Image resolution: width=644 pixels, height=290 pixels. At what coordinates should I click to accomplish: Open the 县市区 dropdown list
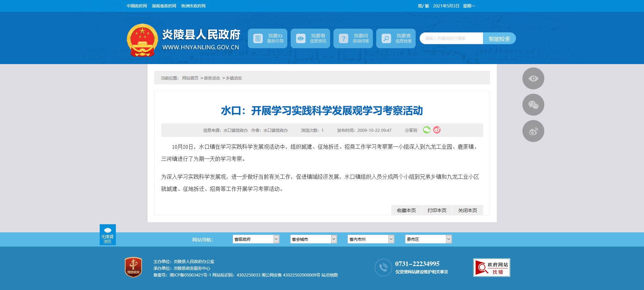tap(428, 239)
